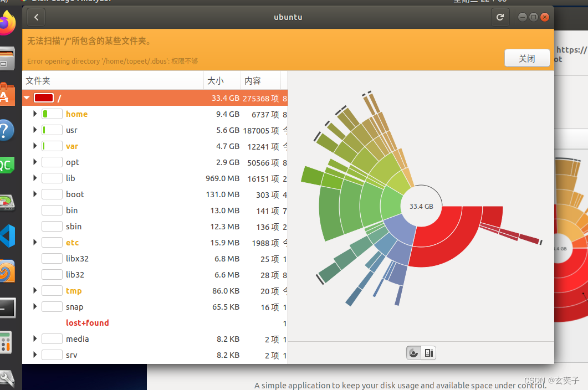
Task: Switch to treemap chart view
Action: (x=428, y=353)
